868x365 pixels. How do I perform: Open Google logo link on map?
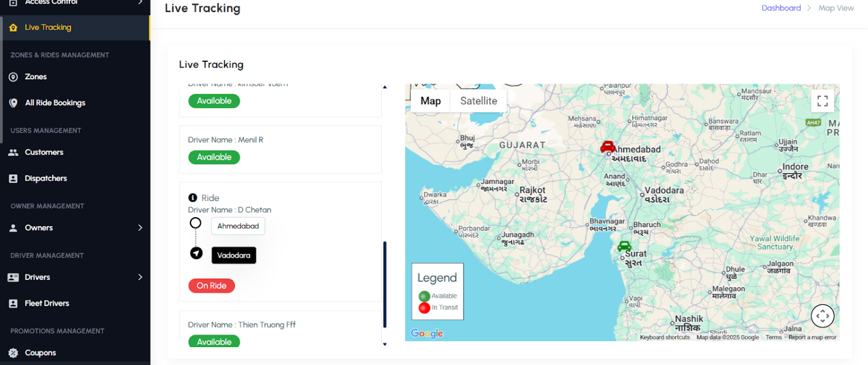click(x=427, y=333)
